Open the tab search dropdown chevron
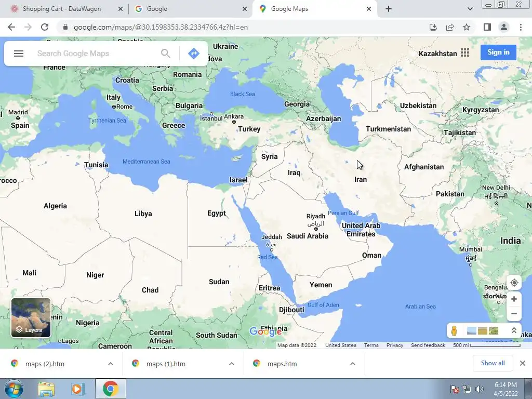532x399 pixels. point(470,9)
